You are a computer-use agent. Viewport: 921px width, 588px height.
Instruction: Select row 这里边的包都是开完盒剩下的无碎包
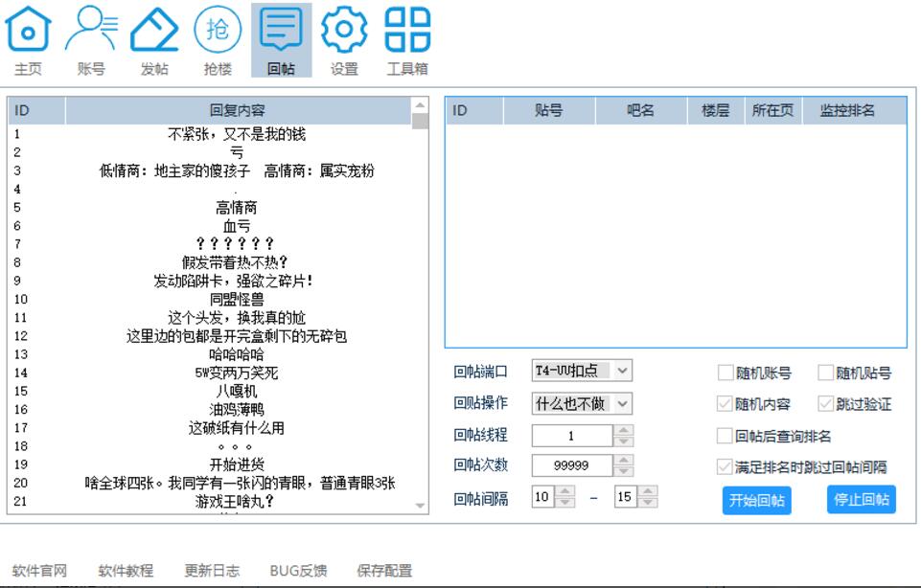point(210,336)
